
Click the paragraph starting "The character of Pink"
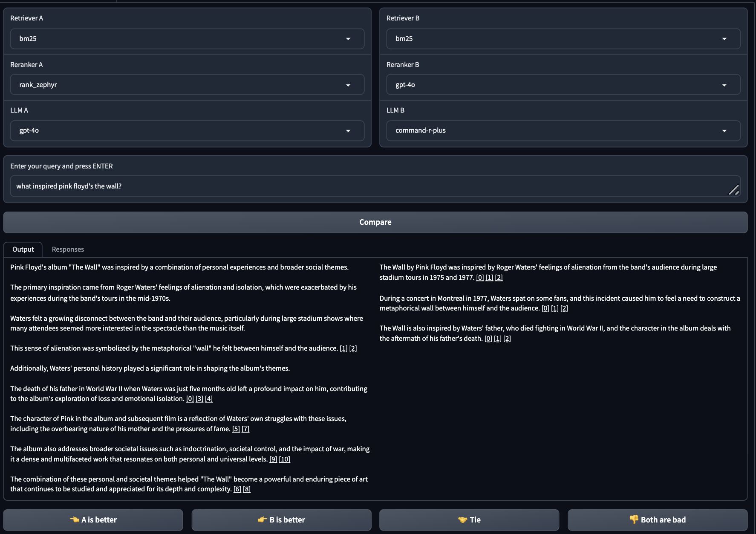[179, 424]
